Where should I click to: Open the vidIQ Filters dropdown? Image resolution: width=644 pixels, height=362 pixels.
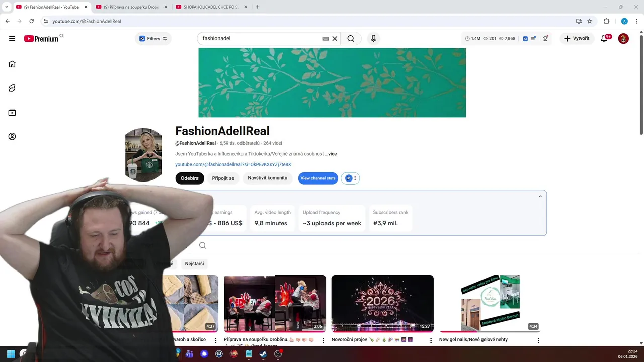click(x=153, y=39)
